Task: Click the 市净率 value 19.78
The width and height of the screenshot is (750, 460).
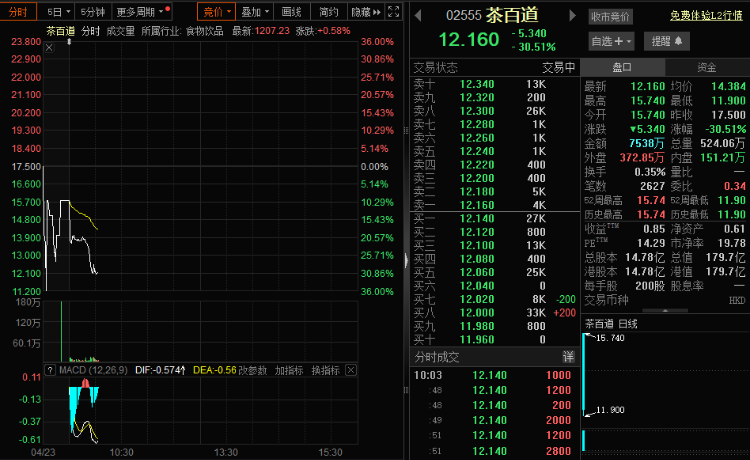Action: 731,243
